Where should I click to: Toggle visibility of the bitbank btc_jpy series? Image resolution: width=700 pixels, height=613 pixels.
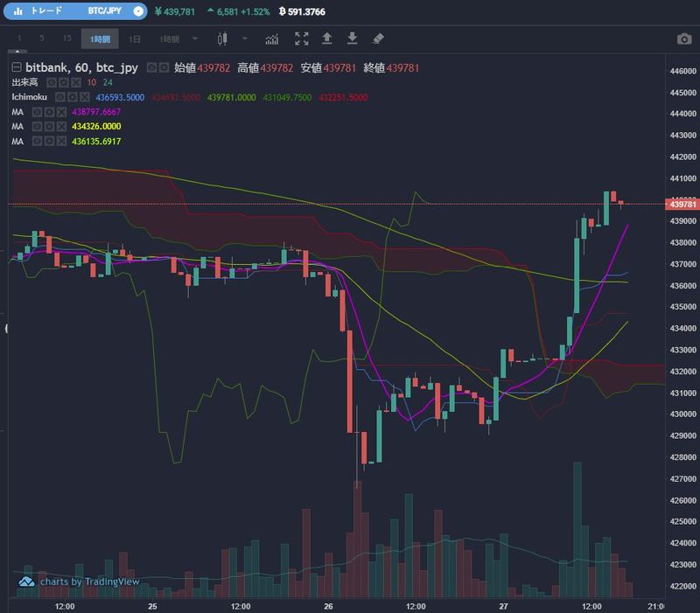coord(151,67)
